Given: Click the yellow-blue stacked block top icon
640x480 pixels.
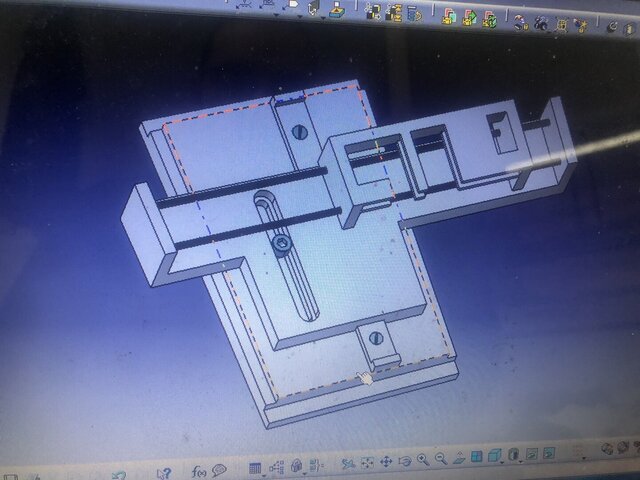Looking at the screenshot, I should [x=337, y=9].
